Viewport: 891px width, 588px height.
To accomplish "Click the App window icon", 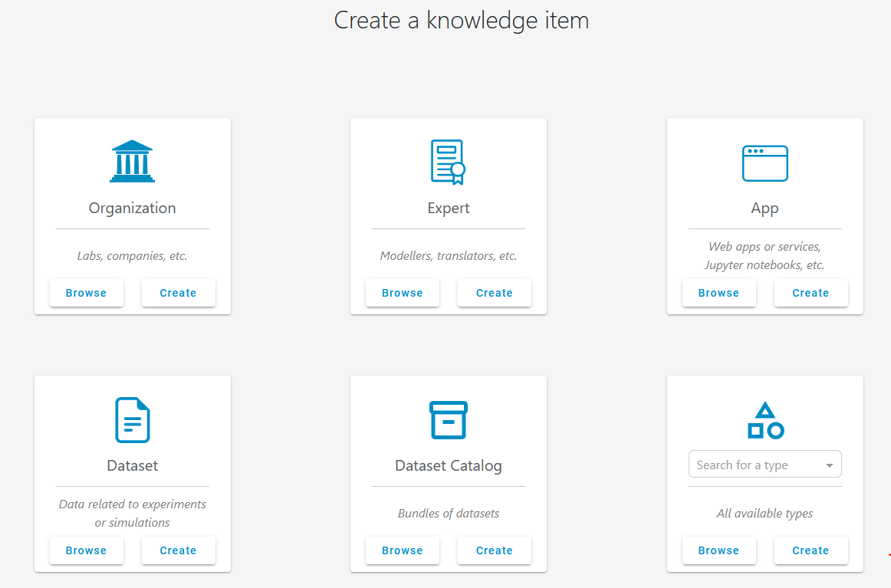I will [764, 163].
